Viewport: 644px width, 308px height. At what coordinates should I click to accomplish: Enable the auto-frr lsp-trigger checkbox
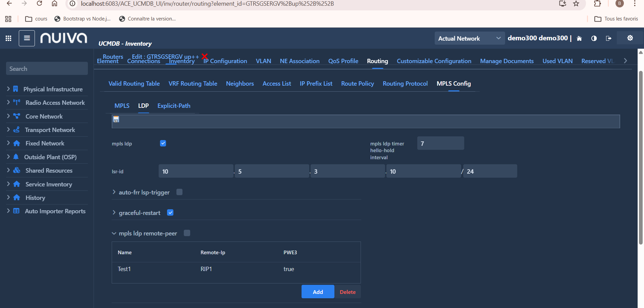click(179, 192)
